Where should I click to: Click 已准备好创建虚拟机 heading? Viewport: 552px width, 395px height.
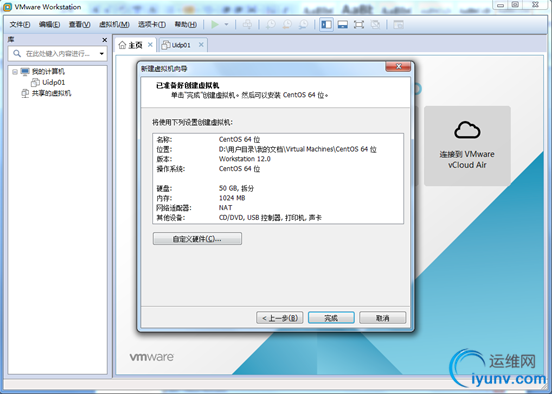tap(187, 85)
